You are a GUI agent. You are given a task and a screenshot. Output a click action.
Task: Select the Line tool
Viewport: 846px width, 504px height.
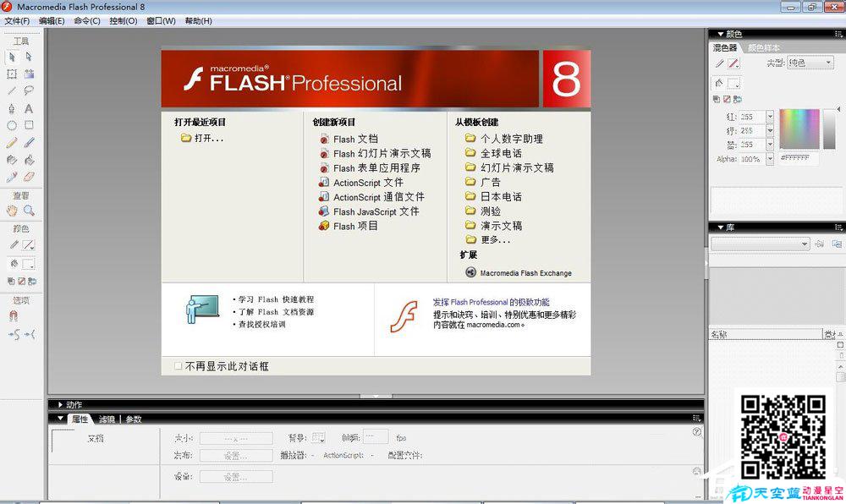point(12,90)
